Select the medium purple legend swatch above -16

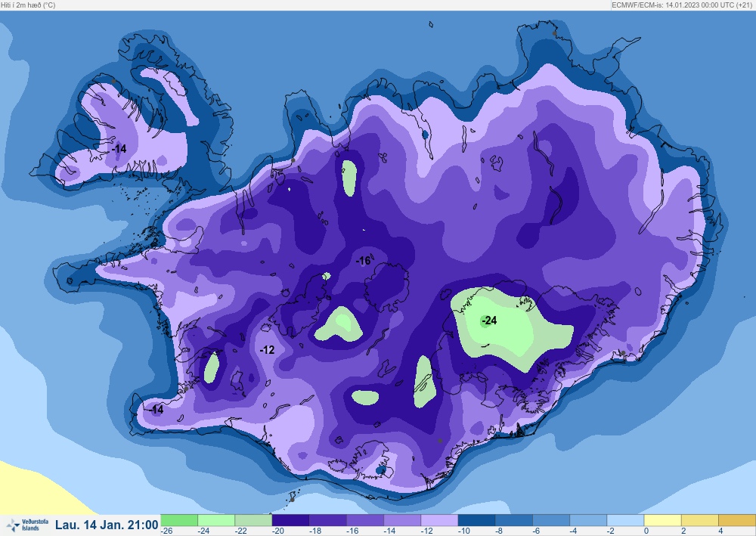click(364, 520)
